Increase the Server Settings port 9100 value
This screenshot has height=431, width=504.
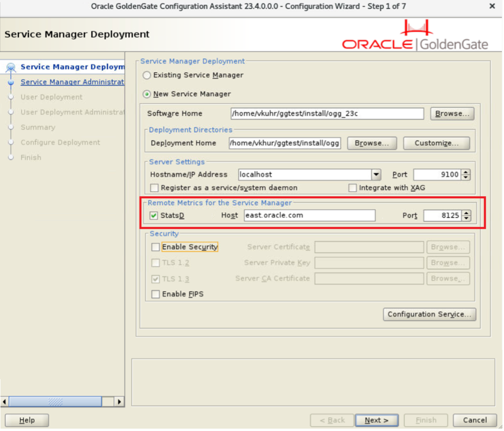[466, 172]
